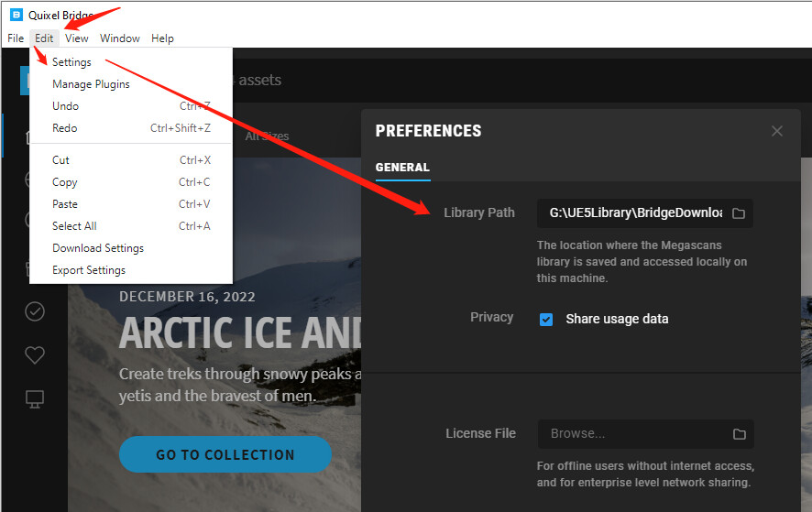Choose Settings from the Edit menu

71,62
